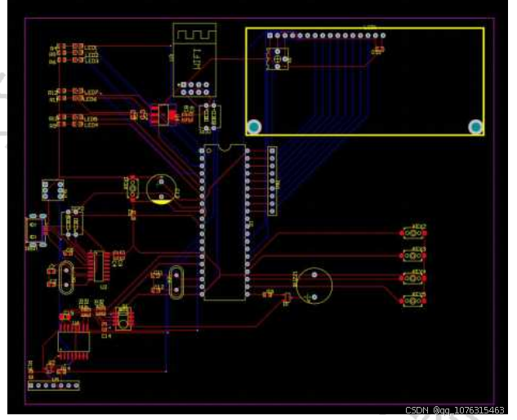Image resolution: width=517 pixels, height=420 pixels.
Task: Select the SMD chip with bright red pads below WIFI module
Action: 163,115
